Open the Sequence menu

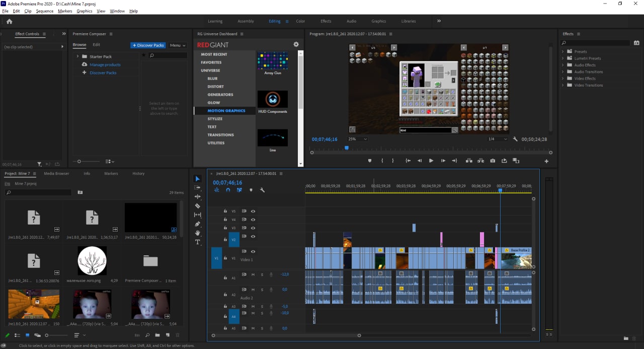[x=44, y=11]
